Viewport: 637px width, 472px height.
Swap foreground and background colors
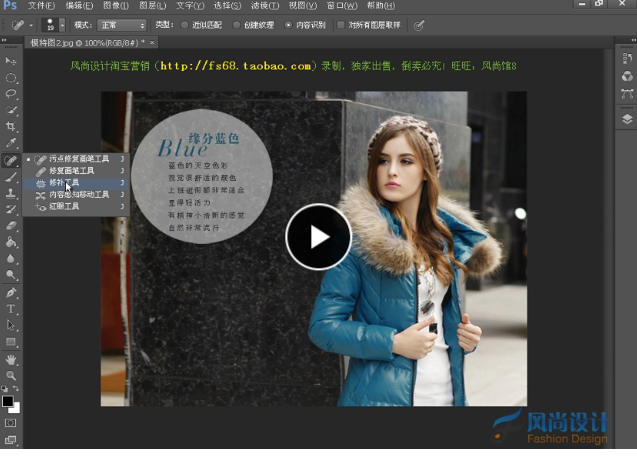(x=15, y=388)
